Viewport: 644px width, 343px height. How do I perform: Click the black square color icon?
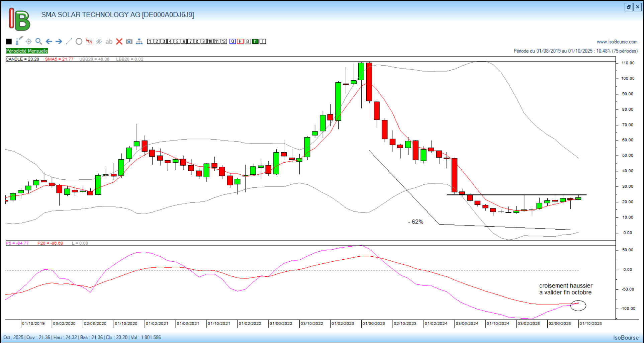click(x=9, y=41)
